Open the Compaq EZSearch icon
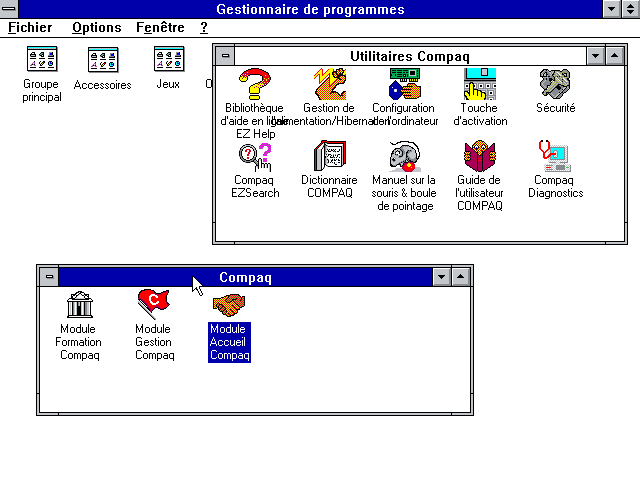This screenshot has height=480, width=640. [254, 156]
